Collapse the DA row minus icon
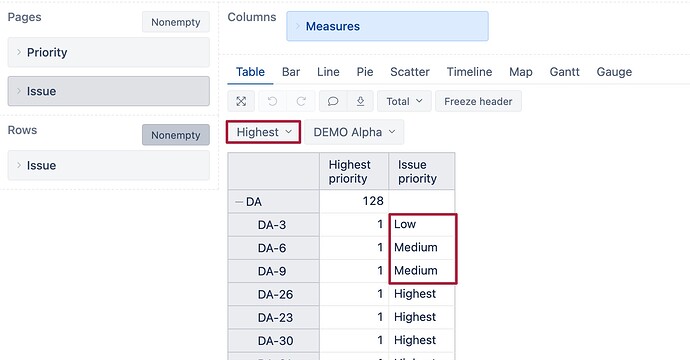 239,202
